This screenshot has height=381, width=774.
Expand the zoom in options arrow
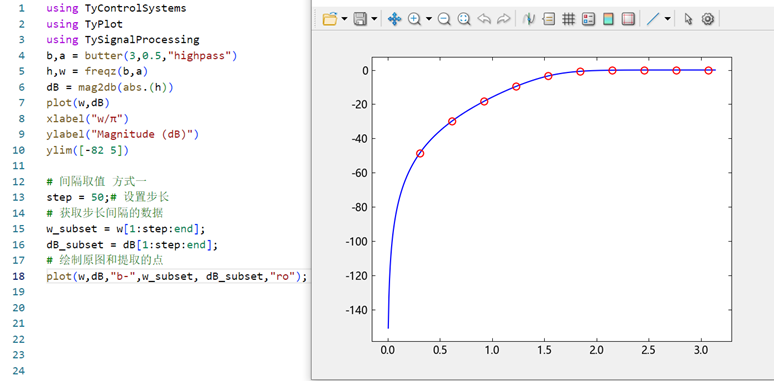[428, 19]
